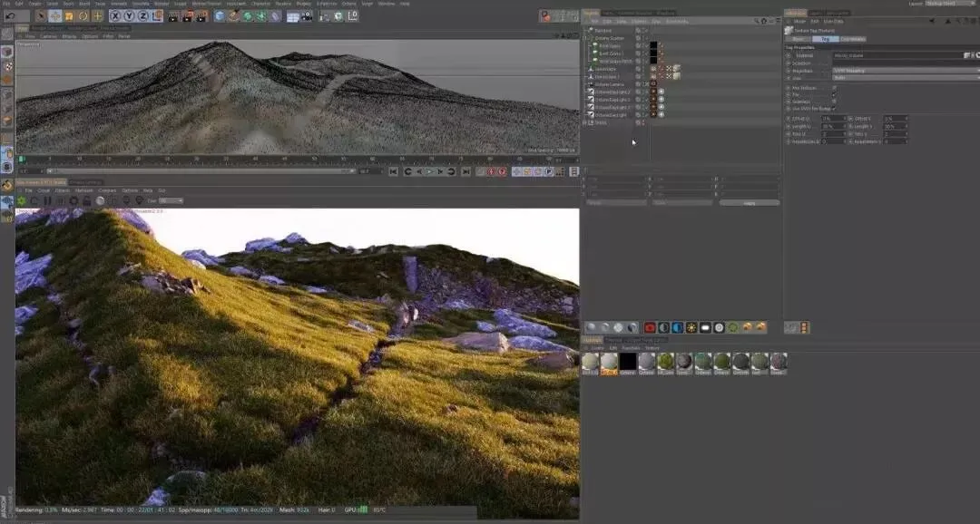The height and width of the screenshot is (524, 980).
Task: Toggle the Mix Textures checkbox
Action: [x=834, y=87]
